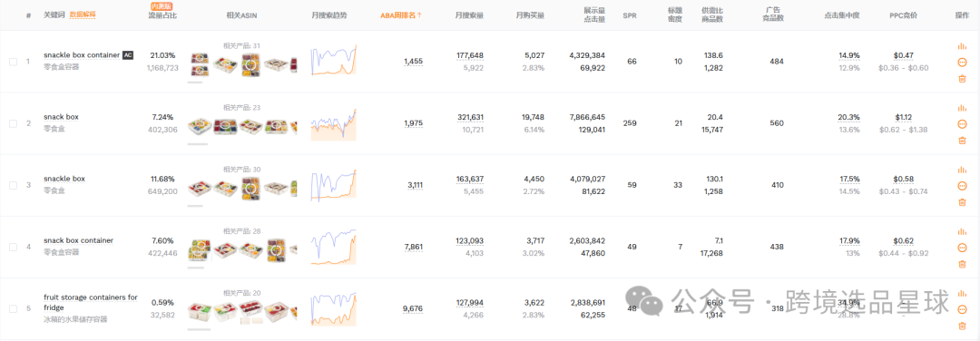Open the 数据解释 link
Screen dimensions: 980x341
click(x=83, y=15)
